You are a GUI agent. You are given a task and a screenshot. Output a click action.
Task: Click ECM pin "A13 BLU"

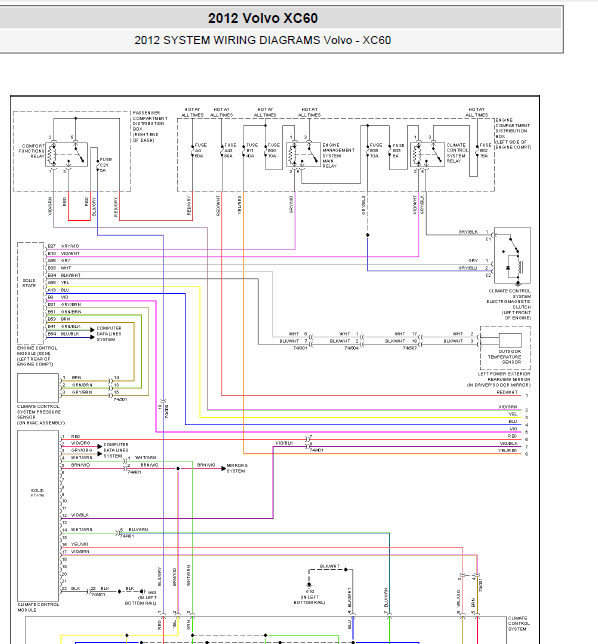tap(58, 290)
